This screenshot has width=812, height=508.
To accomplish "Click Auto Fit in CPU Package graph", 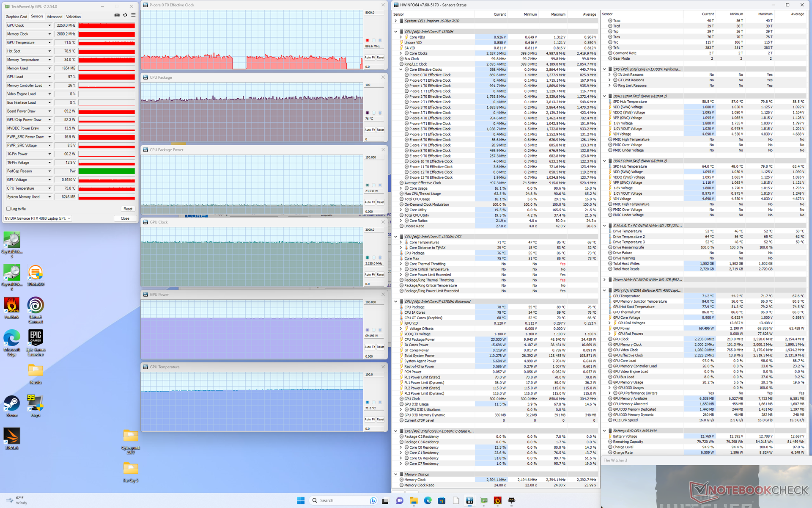I will click(x=370, y=130).
